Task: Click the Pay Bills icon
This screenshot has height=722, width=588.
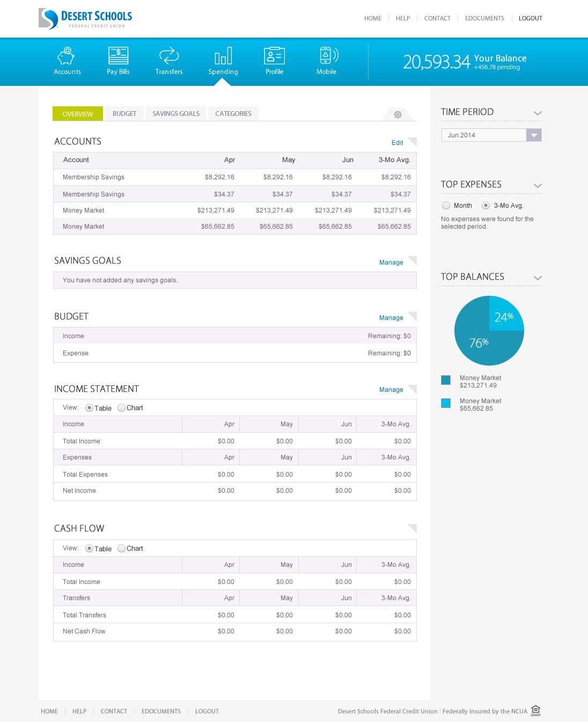Action: coord(118,56)
